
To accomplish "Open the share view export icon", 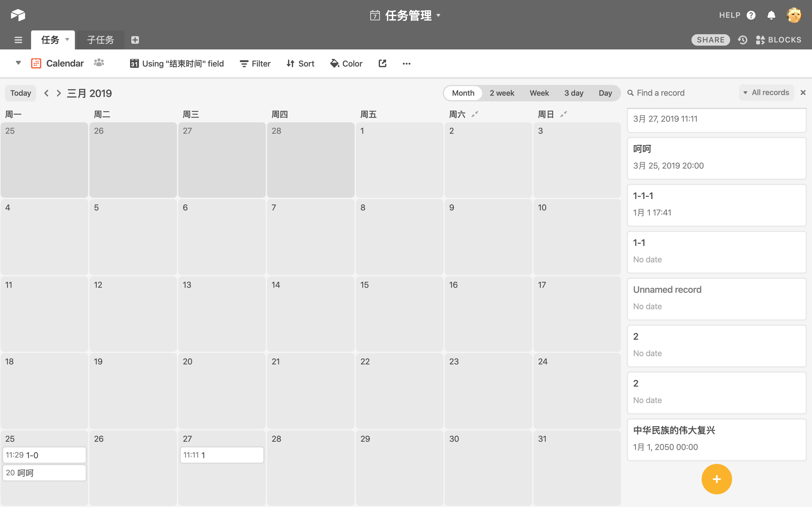I will [383, 63].
